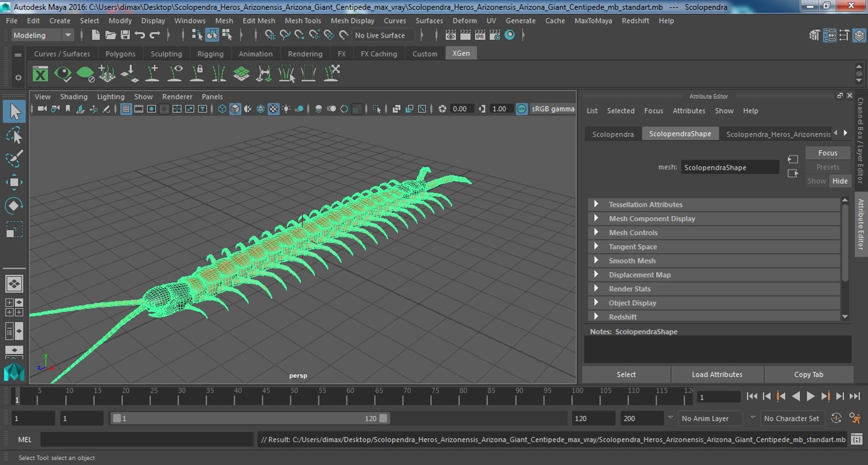Toggle the sRGB gamma view transform button

522,109
